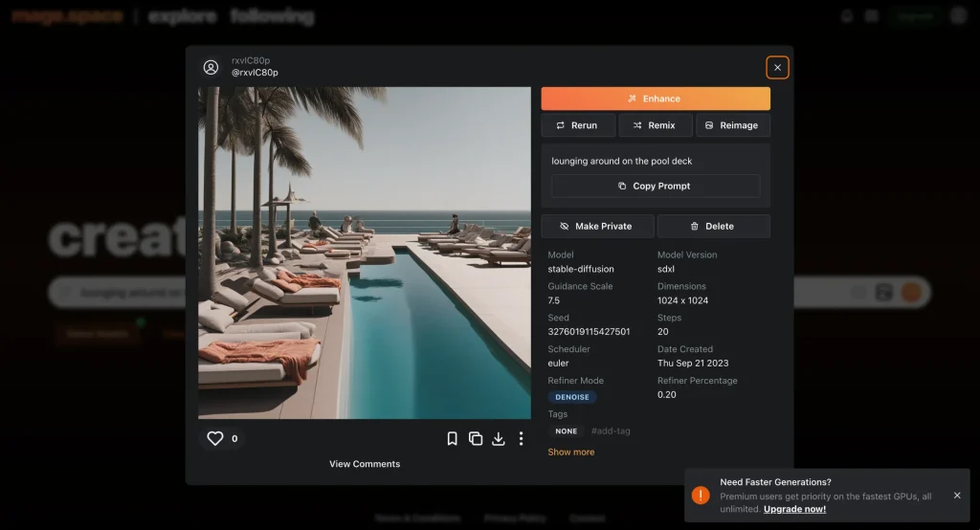
Task: Bookmark the pool deck image
Action: pos(453,438)
